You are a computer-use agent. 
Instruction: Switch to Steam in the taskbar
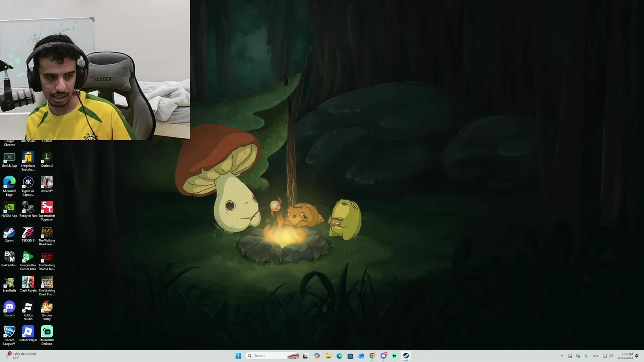(406, 356)
